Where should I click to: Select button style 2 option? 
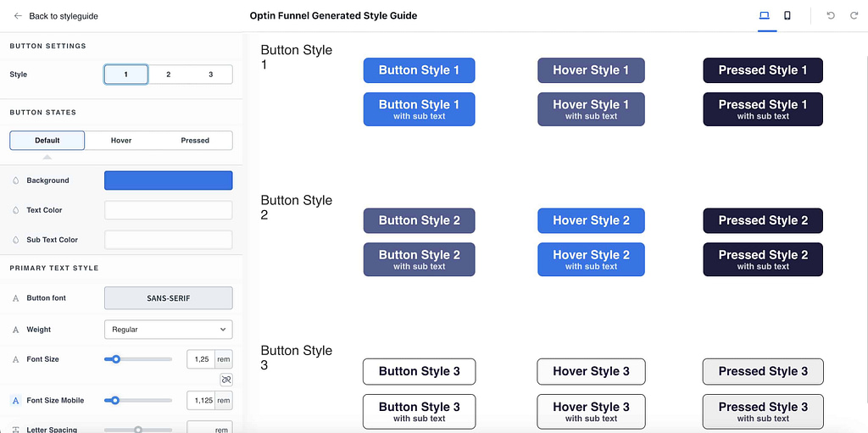[x=169, y=75]
